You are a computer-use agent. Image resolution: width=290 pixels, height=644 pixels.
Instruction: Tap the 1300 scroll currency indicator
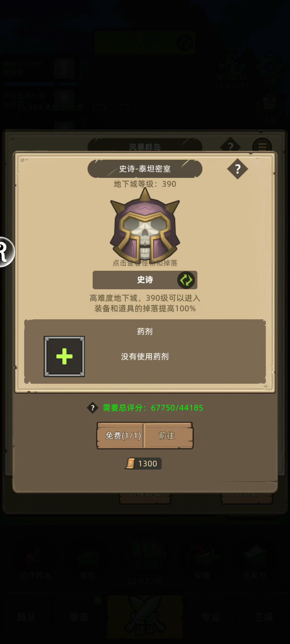pyautogui.click(x=143, y=463)
